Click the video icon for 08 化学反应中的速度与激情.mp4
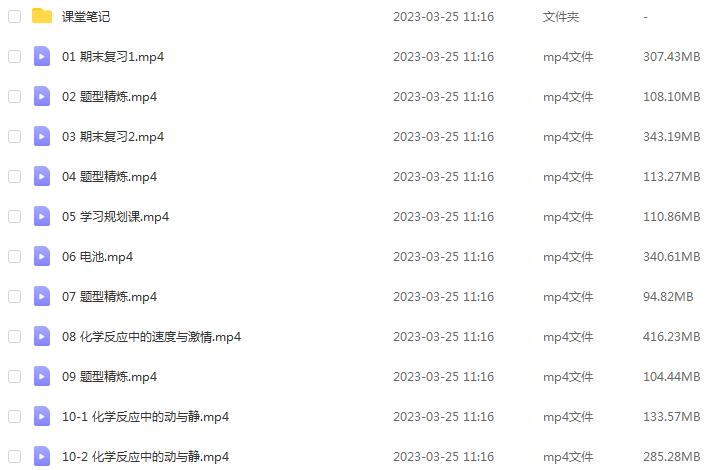Viewport: 705px width, 470px height. (42, 336)
